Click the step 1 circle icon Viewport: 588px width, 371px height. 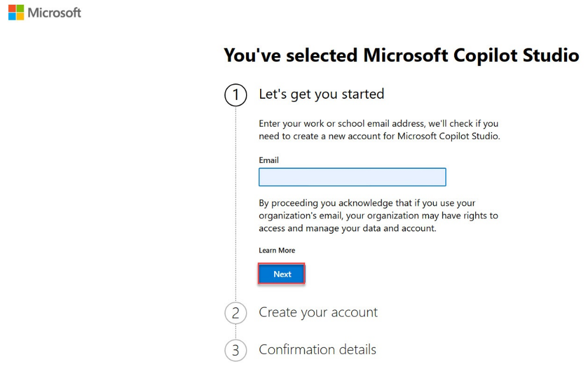click(236, 96)
